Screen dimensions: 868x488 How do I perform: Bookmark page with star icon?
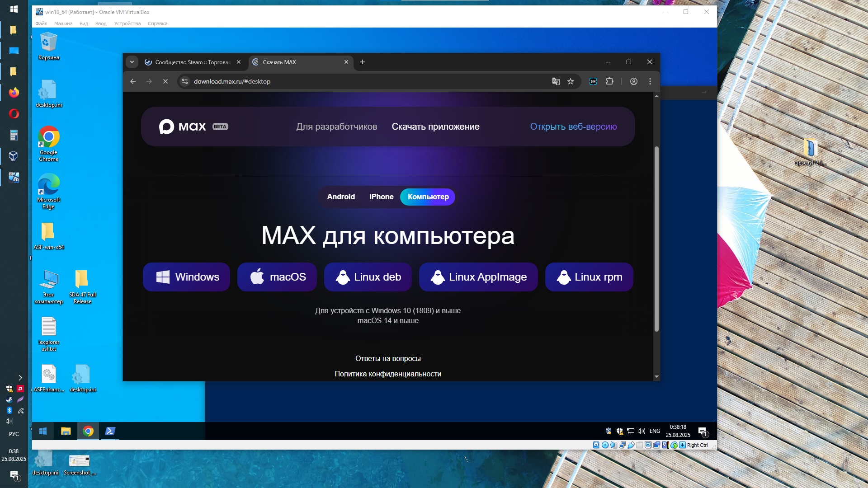point(571,81)
